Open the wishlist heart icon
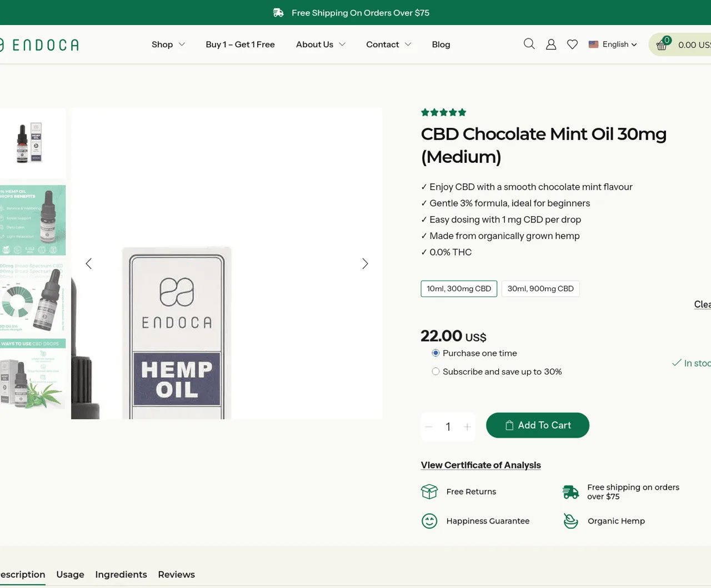Viewport: 711px width, 588px height. [x=572, y=44]
